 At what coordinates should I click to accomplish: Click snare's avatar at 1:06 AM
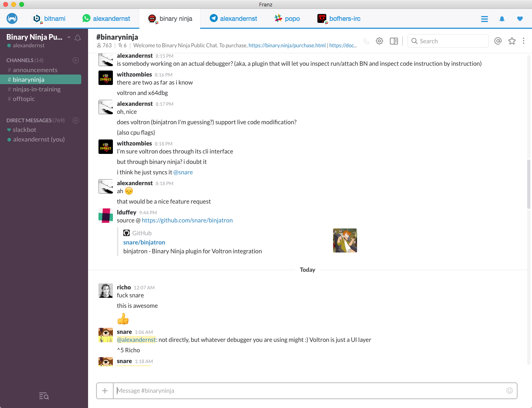(106, 335)
